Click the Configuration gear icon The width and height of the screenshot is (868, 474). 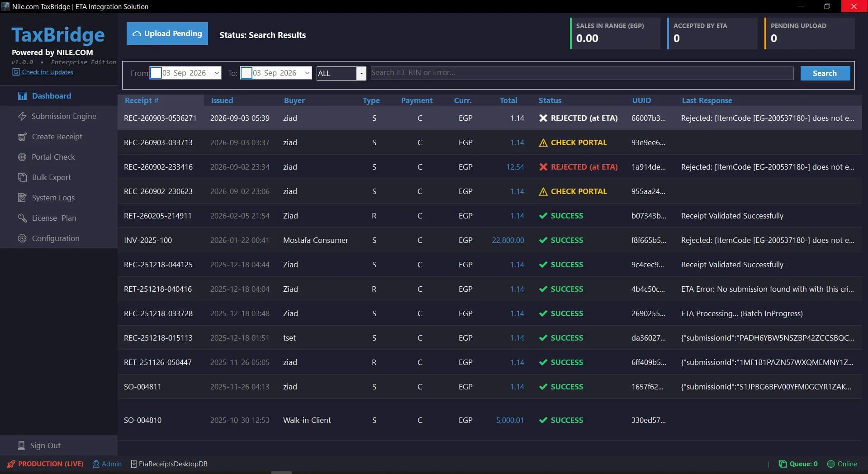click(22, 238)
